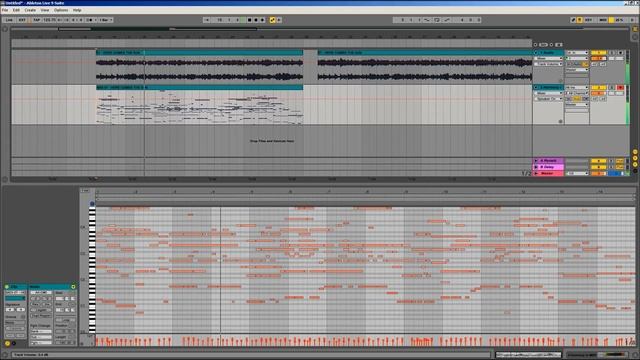Unfold the A Reverb return track
640x360 pixels.
[x=536, y=161]
